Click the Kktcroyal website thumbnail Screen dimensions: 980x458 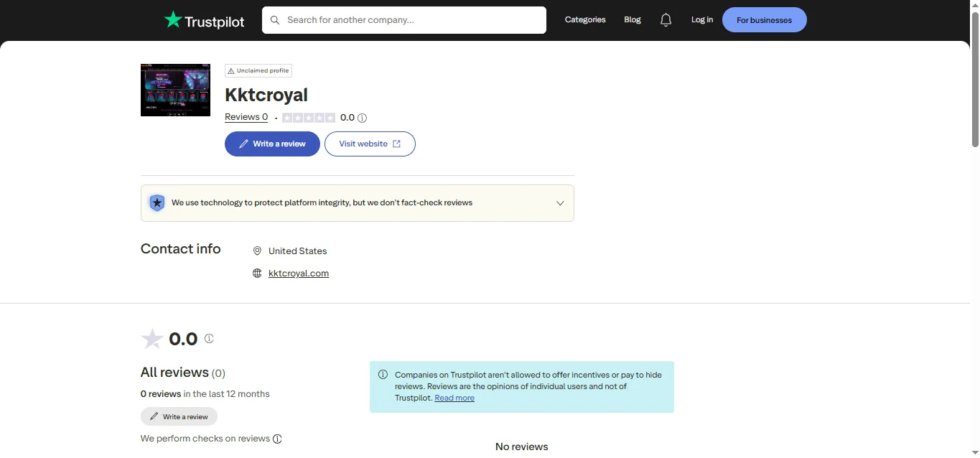pyautogui.click(x=175, y=90)
